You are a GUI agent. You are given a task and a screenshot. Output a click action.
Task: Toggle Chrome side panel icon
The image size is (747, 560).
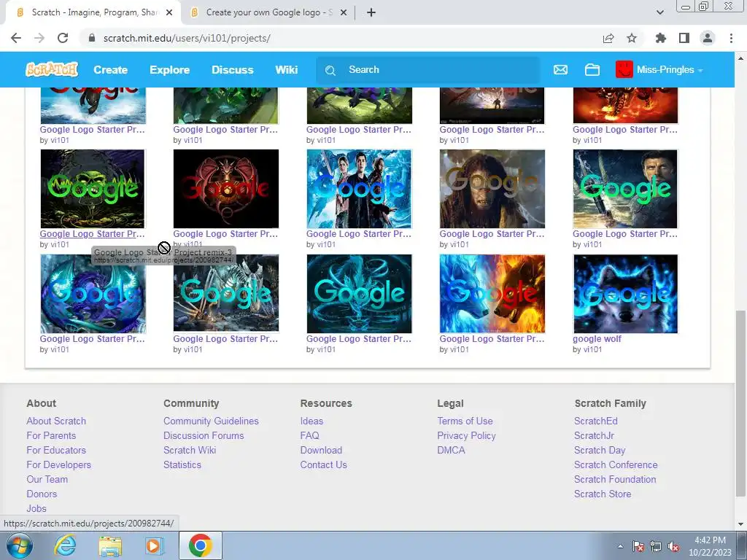coord(684,38)
